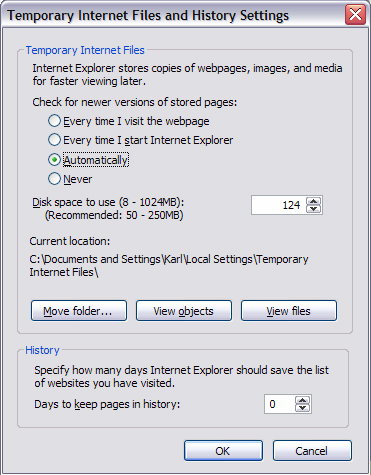
Task: Click the 'Automatically' label text
Action: point(96,160)
